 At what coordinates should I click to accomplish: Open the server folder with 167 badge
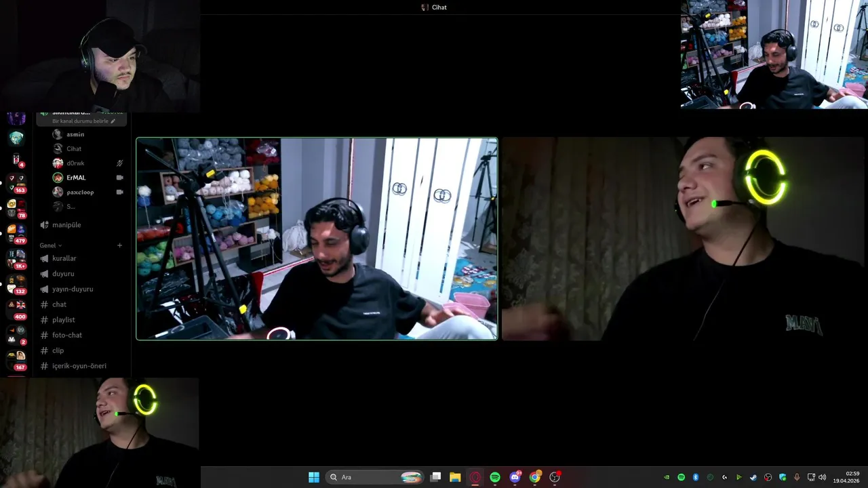16,359
